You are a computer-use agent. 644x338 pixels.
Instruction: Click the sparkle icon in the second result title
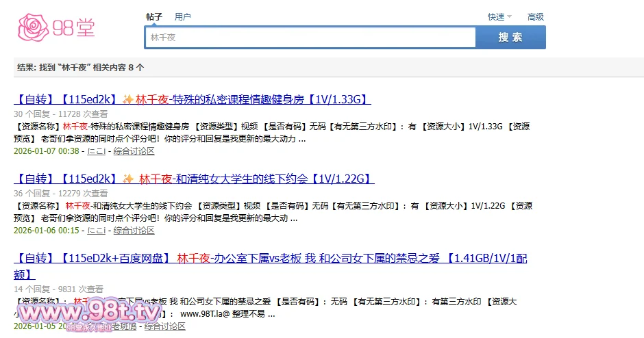point(127,179)
